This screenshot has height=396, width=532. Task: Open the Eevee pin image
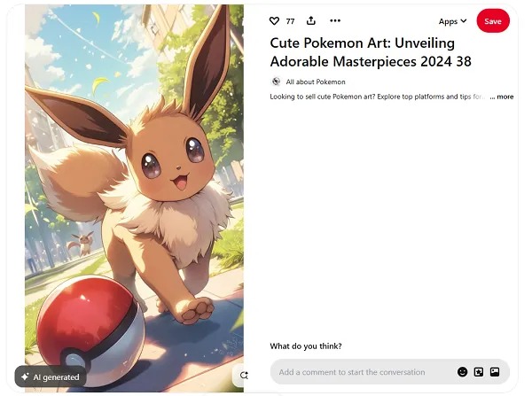(x=134, y=198)
